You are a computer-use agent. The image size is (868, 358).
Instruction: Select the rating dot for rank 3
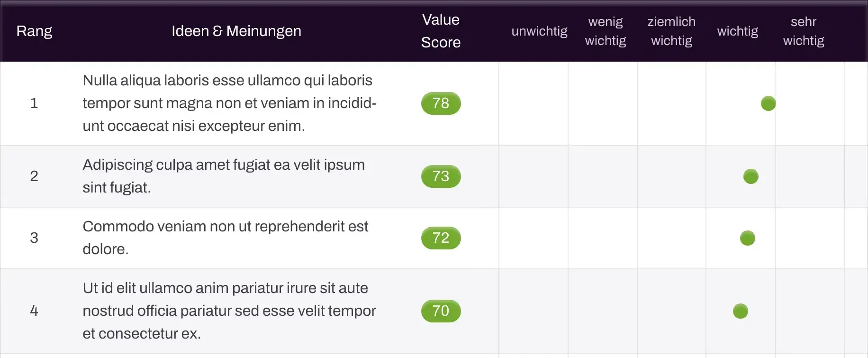(x=747, y=238)
